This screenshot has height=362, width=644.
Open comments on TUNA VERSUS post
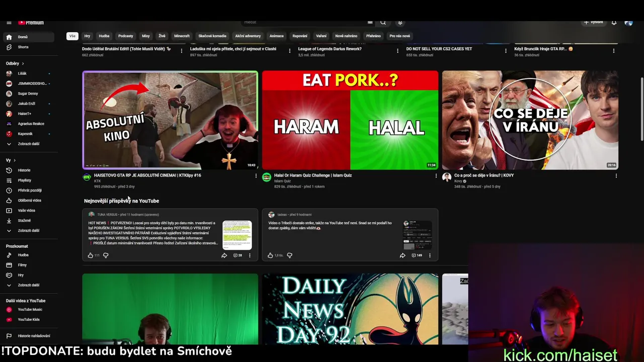tap(237, 255)
